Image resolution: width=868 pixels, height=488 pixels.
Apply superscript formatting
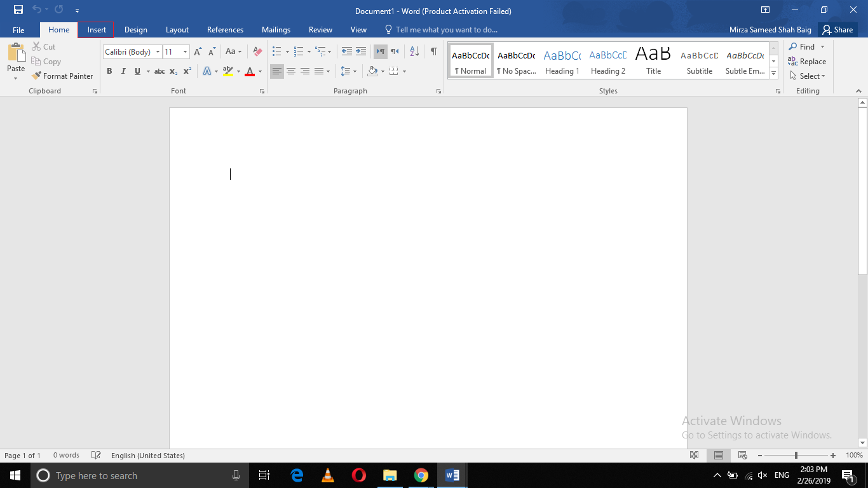187,71
